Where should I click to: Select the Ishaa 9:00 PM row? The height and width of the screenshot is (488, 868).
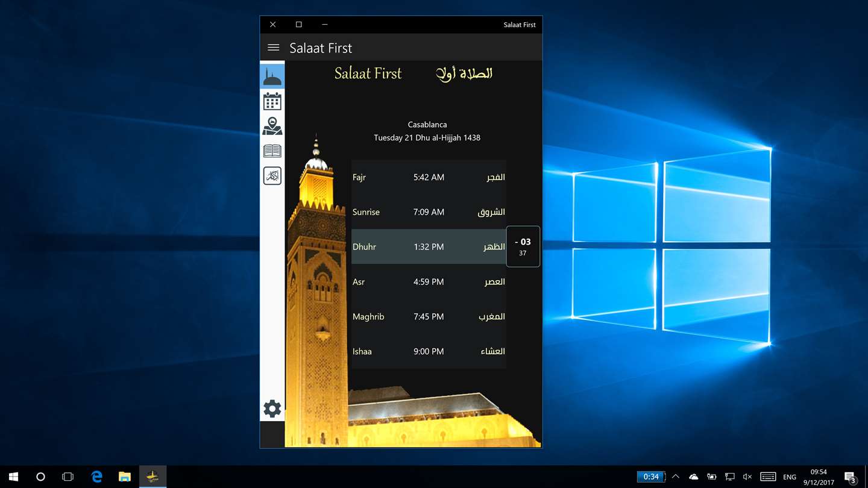click(x=429, y=351)
